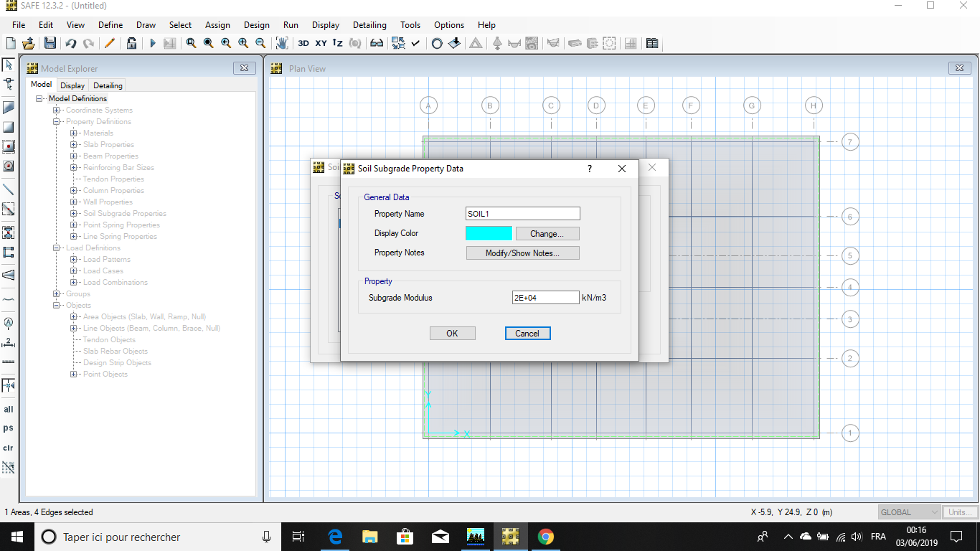Select the Draw Slab tool in left toolbar

[9, 108]
